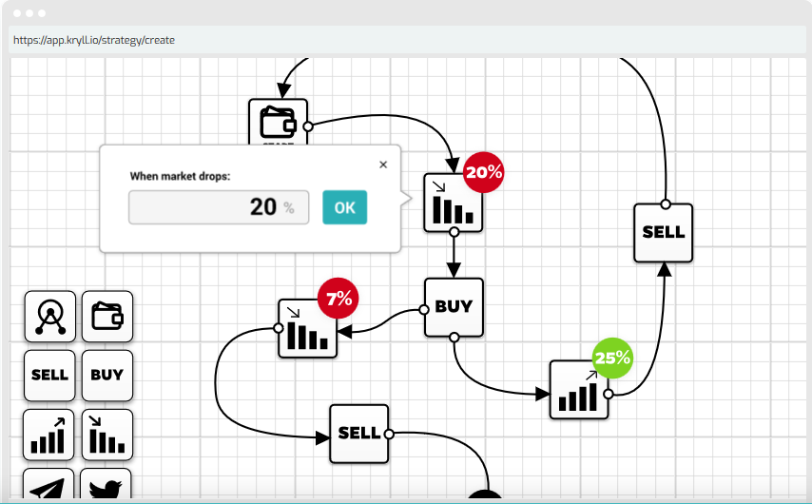Click the red 7% badge

[x=338, y=299]
